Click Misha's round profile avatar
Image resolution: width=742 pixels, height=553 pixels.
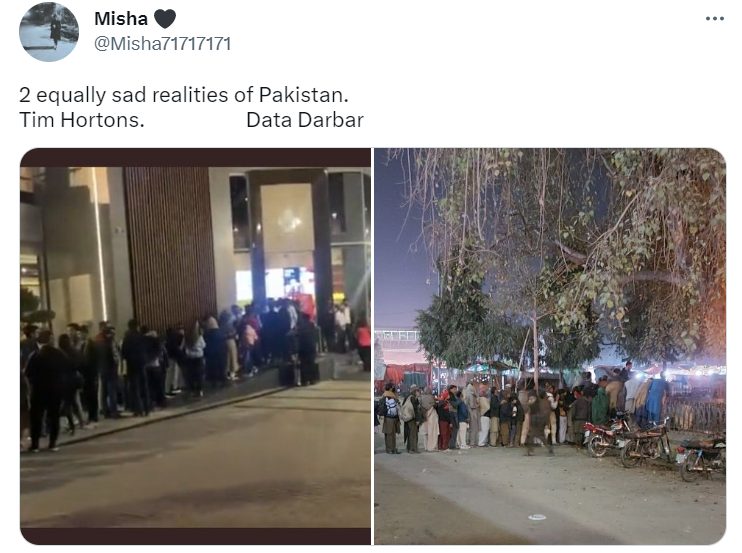[49, 32]
